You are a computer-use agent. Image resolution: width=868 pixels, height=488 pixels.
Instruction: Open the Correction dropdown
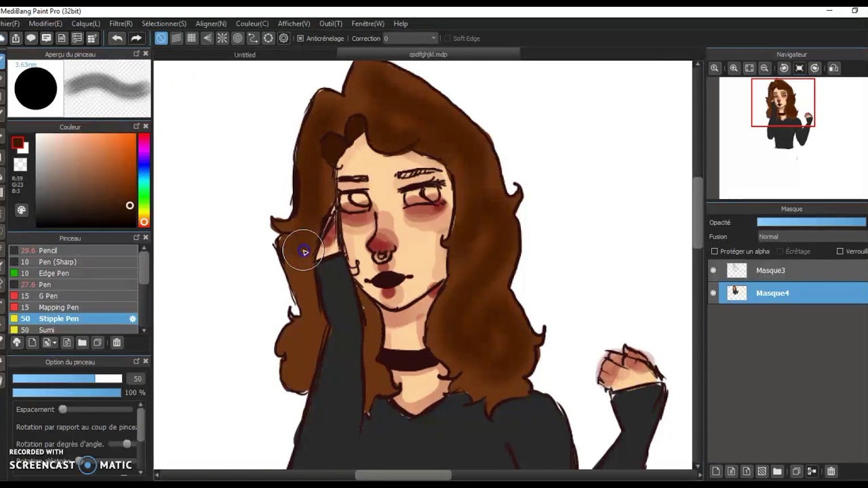click(x=410, y=39)
